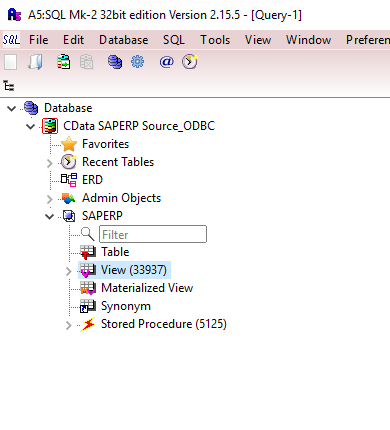This screenshot has width=390, height=430.
Task: Click the open file book icon
Action: coord(35,62)
